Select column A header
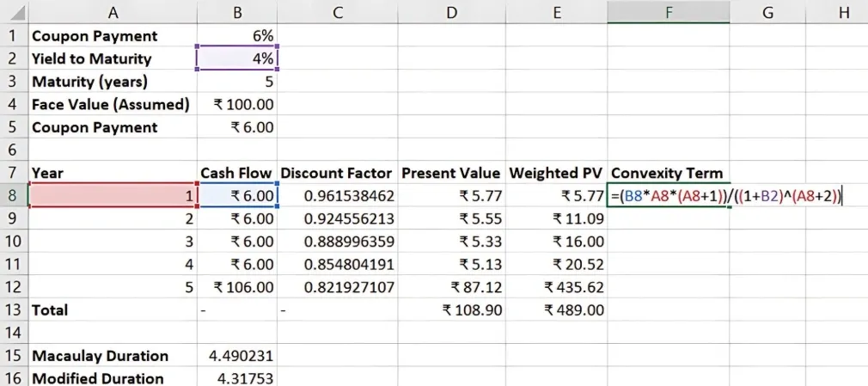Screen dimensions: 868x386 point(112,12)
